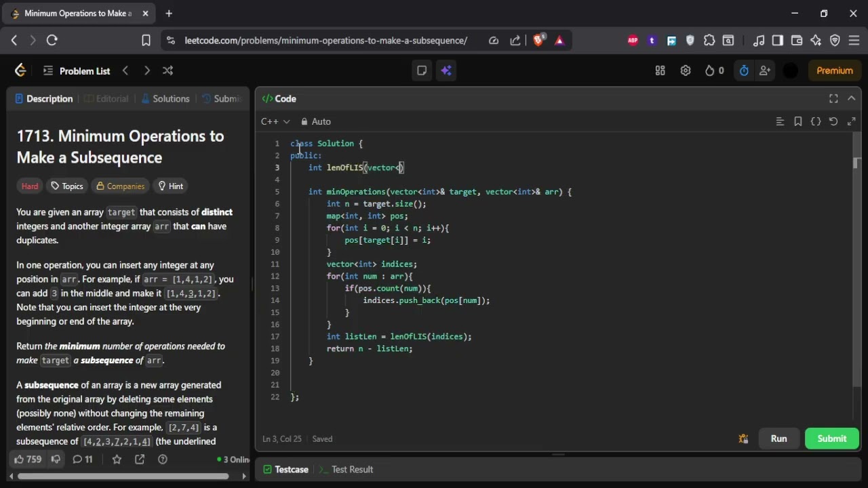Click the Premium button
The width and height of the screenshot is (868, 488).
[x=834, y=70]
